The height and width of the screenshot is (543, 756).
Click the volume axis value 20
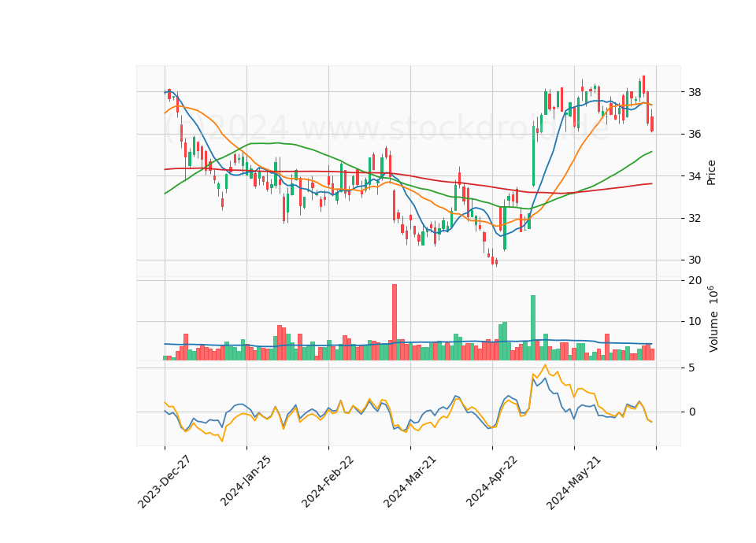[695, 280]
